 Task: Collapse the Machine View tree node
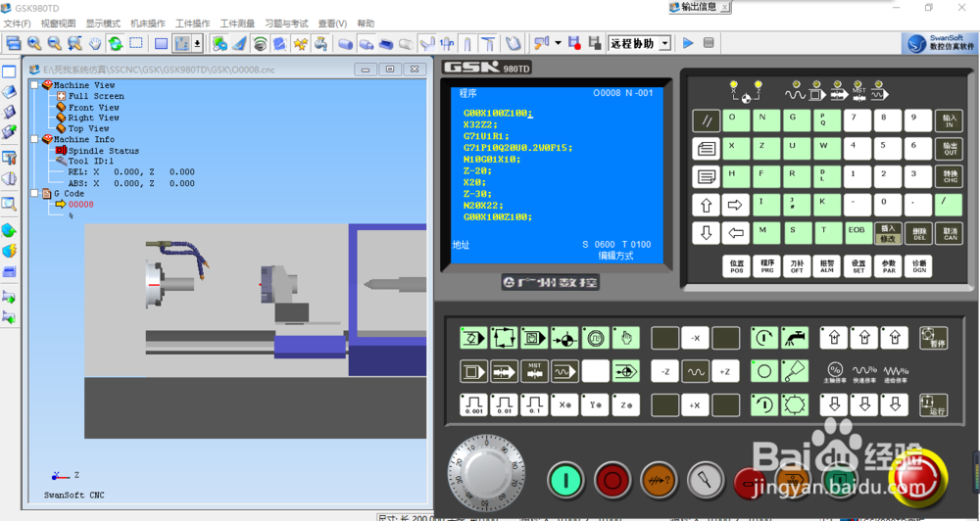(34, 85)
